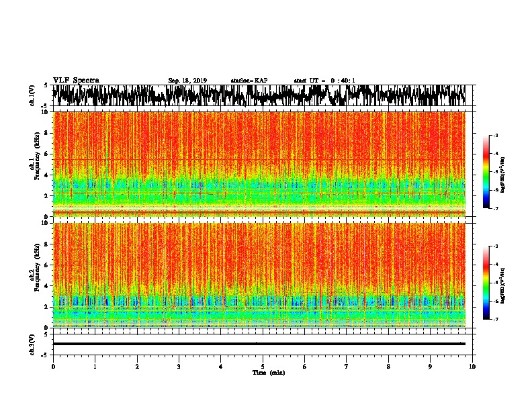Click the "-3" label on ch.1 color bar

496,135
